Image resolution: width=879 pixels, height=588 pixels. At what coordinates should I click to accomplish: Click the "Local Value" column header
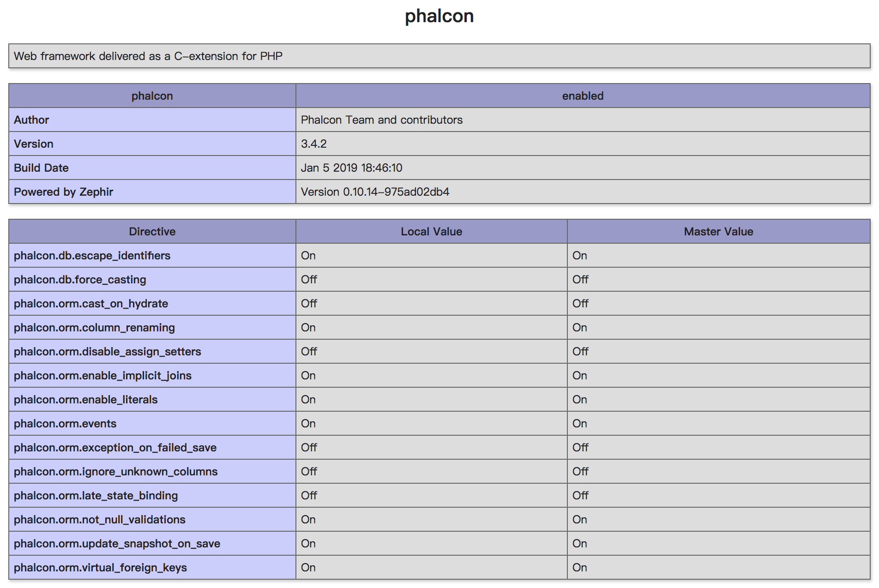432,232
